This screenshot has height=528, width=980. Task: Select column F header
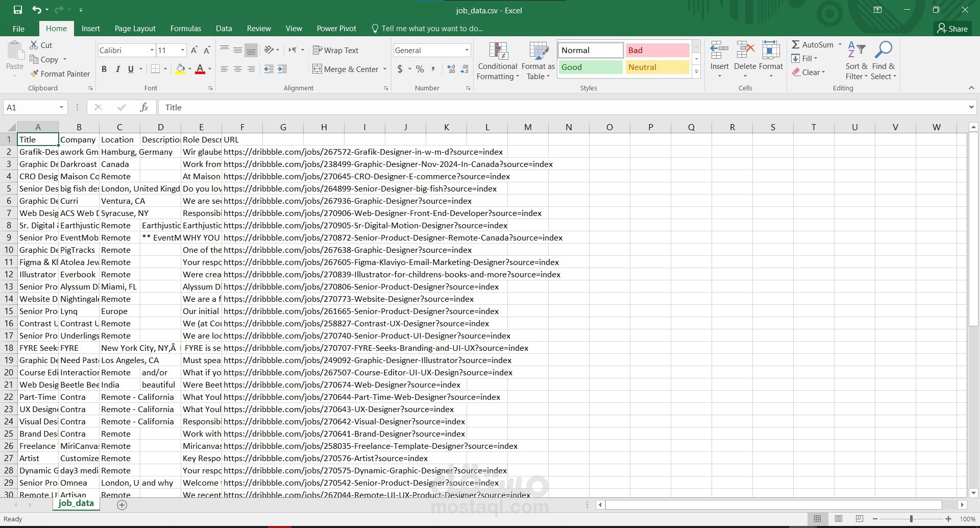click(x=242, y=127)
